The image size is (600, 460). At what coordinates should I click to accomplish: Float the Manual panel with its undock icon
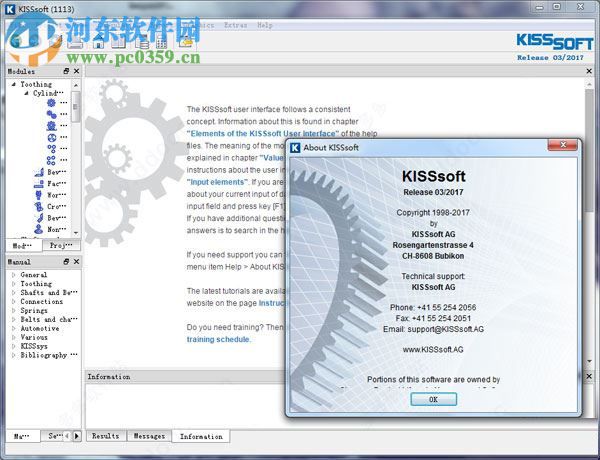click(x=66, y=261)
